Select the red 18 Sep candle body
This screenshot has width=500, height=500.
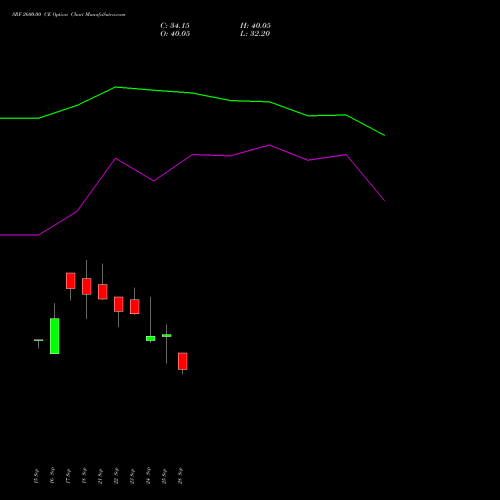point(87,286)
